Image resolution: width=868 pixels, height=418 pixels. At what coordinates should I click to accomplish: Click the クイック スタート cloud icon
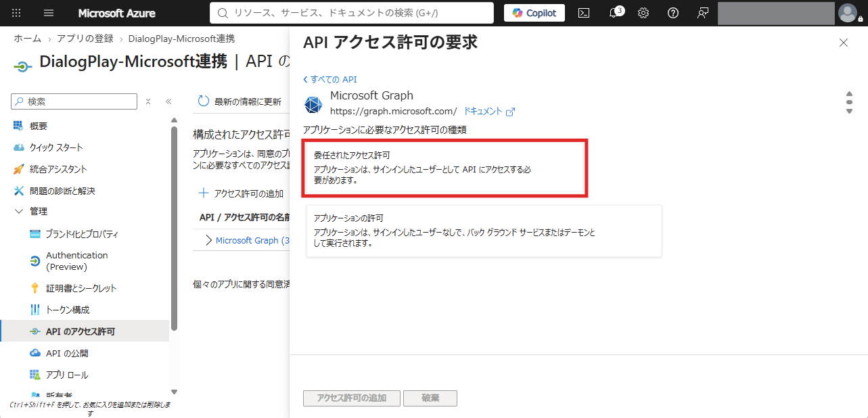coord(18,147)
